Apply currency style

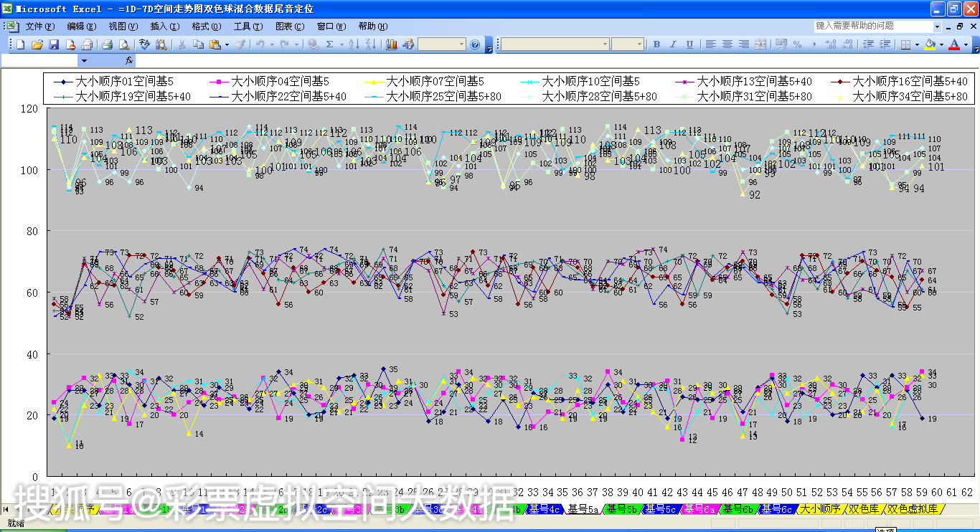coord(781,44)
